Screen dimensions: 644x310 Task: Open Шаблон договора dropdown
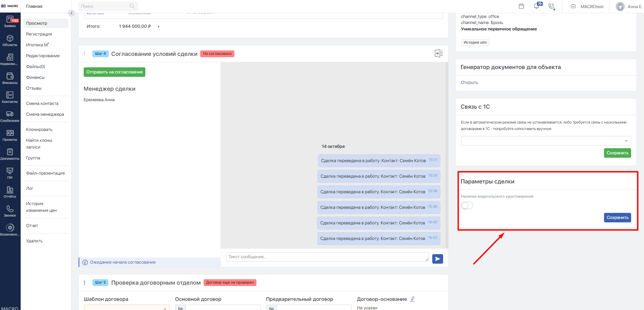coord(126,308)
